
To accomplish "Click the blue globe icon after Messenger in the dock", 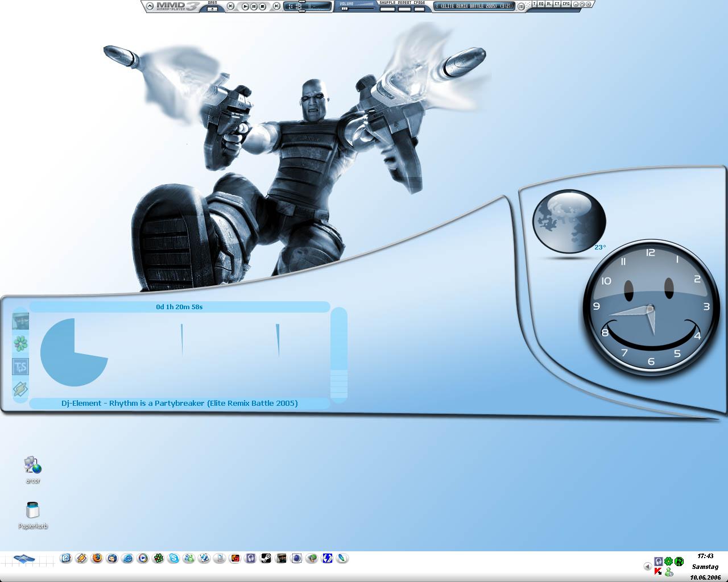I will (x=204, y=558).
